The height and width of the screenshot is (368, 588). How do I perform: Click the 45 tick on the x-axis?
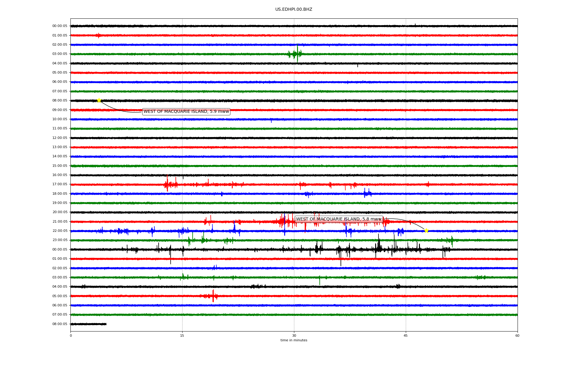[x=406, y=335]
